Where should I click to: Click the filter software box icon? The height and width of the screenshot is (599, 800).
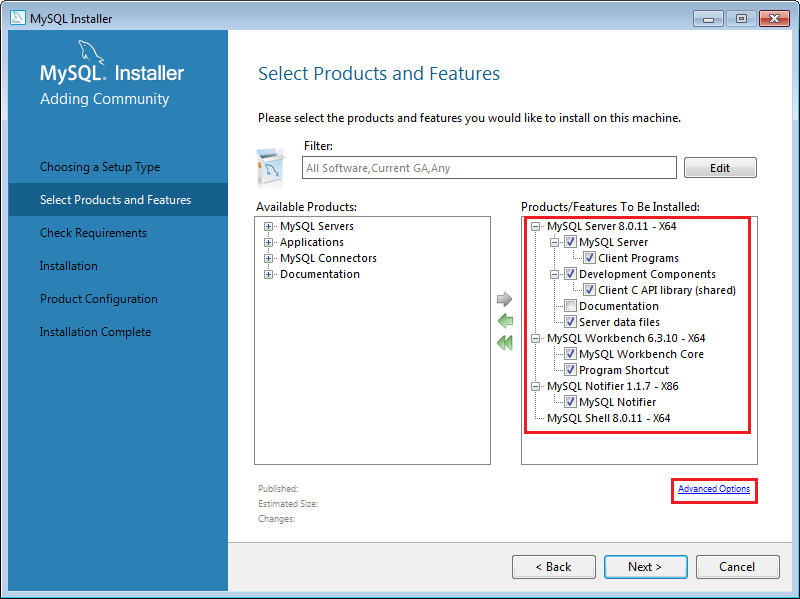pyautogui.click(x=273, y=164)
